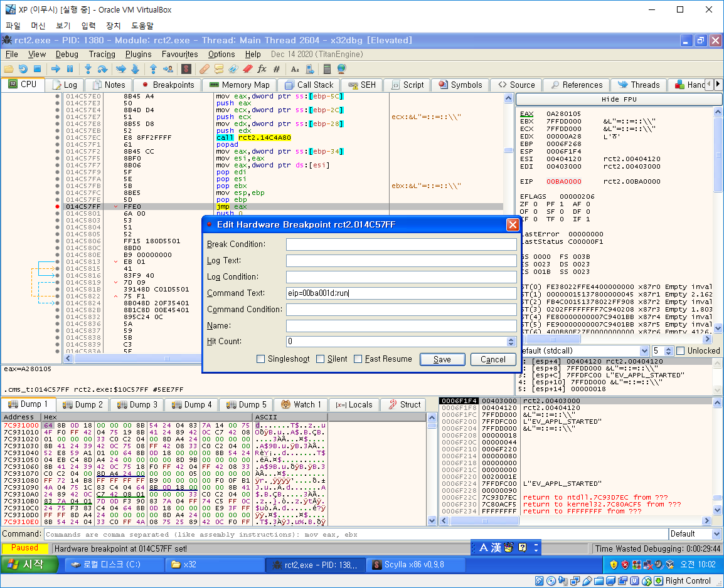
Task: Open the Comments toolbar icon
Action: click(x=219, y=69)
